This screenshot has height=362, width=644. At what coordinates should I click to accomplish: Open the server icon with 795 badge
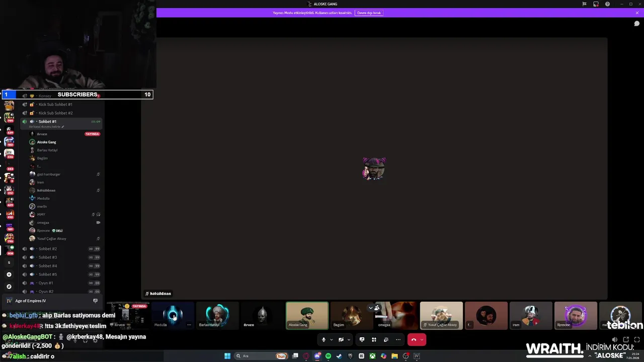point(9,238)
